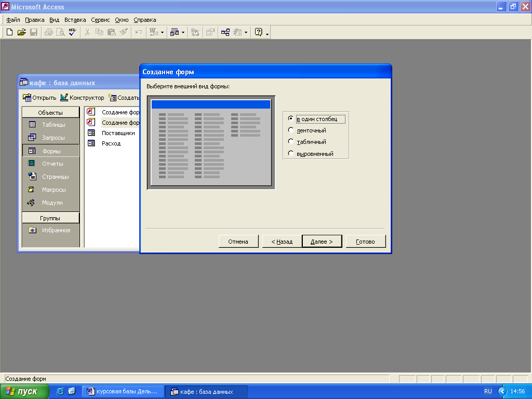Pick the 'выровненный' layout radio button
This screenshot has width=532, height=399.
pos(291,153)
